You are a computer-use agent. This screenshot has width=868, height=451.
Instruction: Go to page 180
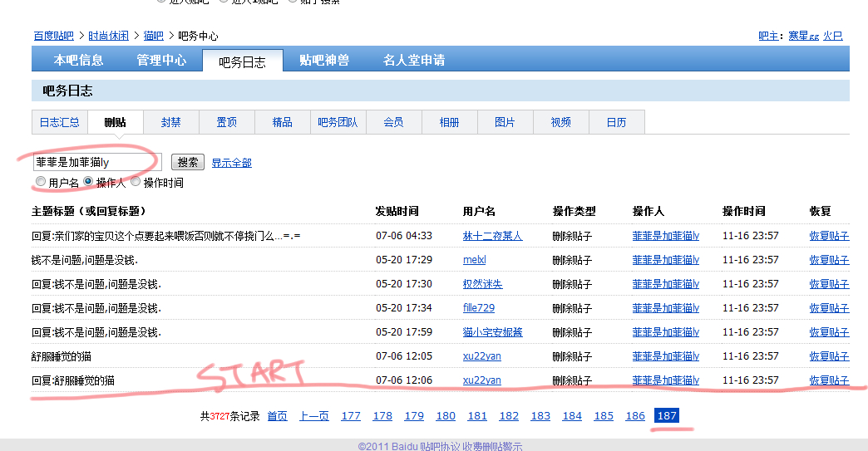446,415
